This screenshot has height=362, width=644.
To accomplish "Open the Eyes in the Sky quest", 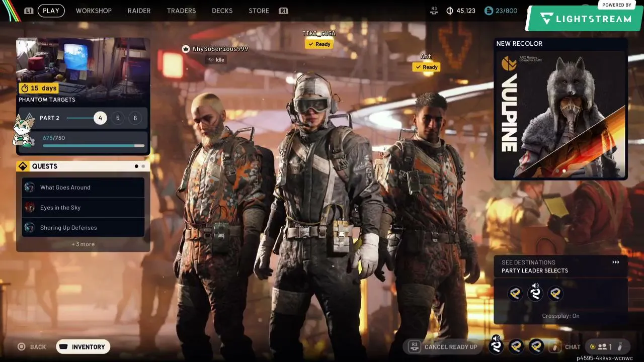I will 83,208.
